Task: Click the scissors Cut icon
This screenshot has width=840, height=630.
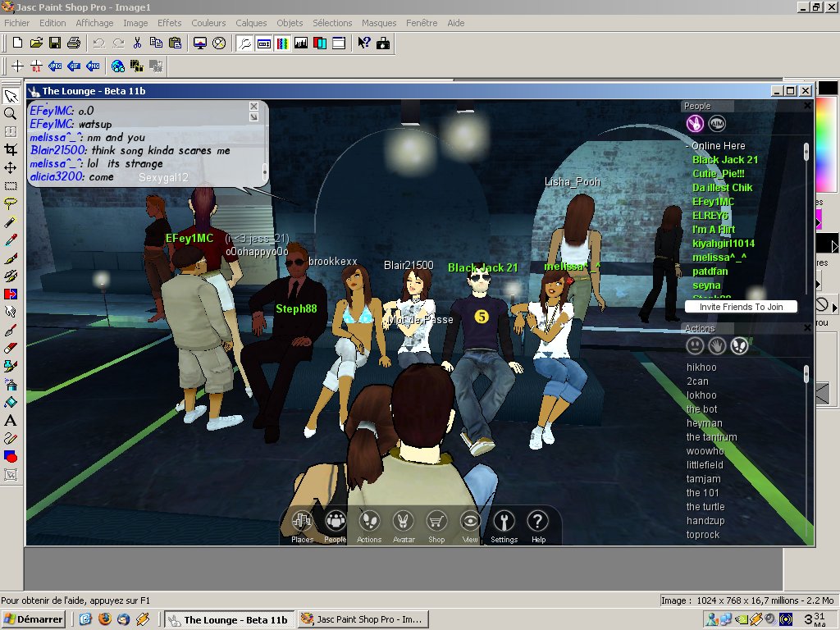Action: pos(137,43)
